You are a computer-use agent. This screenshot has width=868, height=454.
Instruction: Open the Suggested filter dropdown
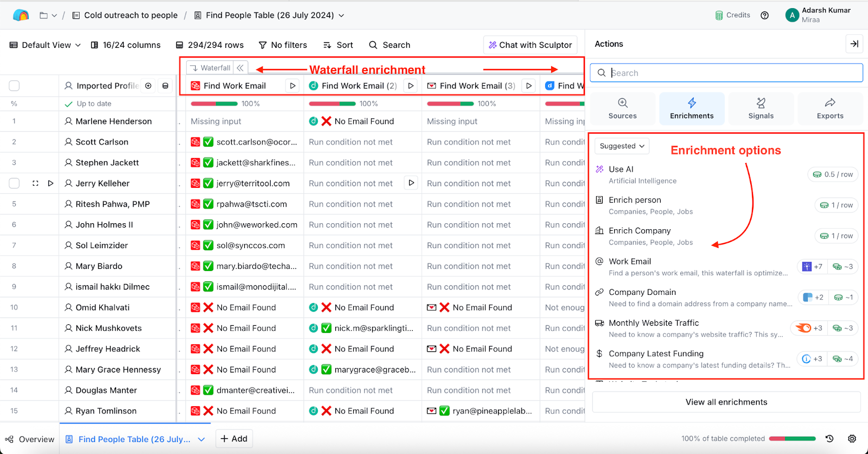pyautogui.click(x=622, y=146)
